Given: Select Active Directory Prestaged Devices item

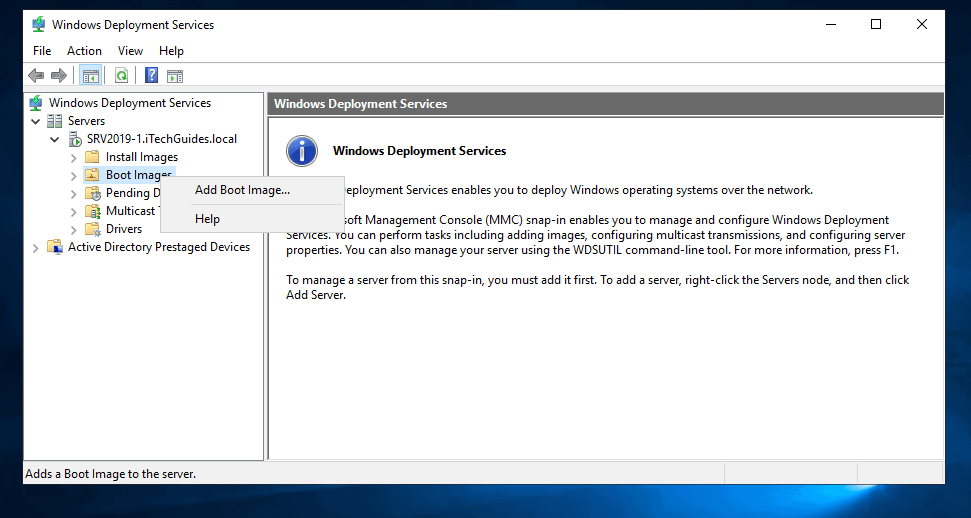Looking at the screenshot, I should click(159, 247).
